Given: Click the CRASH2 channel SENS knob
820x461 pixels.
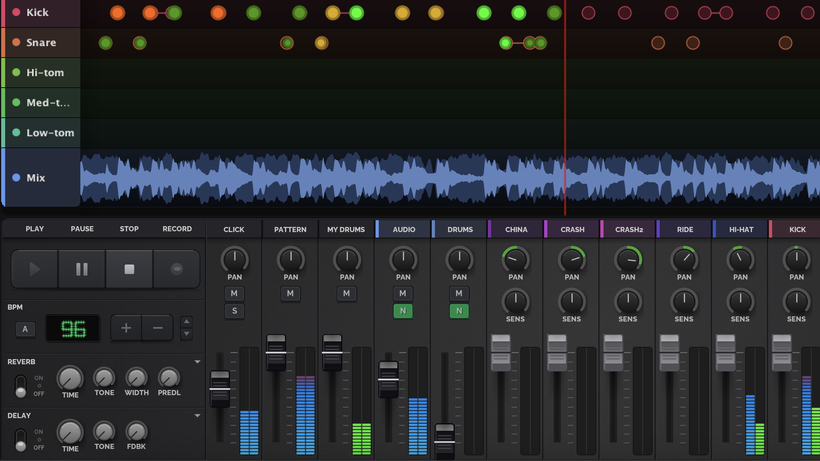Looking at the screenshot, I should coord(628,301).
